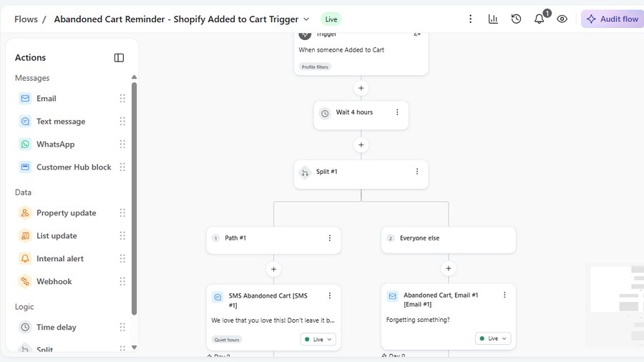Screen dimensions: 644x362
Task: Click drag handle next to Webhook
Action: click(122, 282)
